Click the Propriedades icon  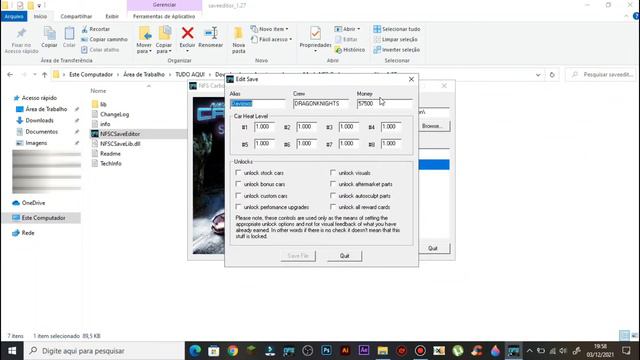click(x=315, y=33)
